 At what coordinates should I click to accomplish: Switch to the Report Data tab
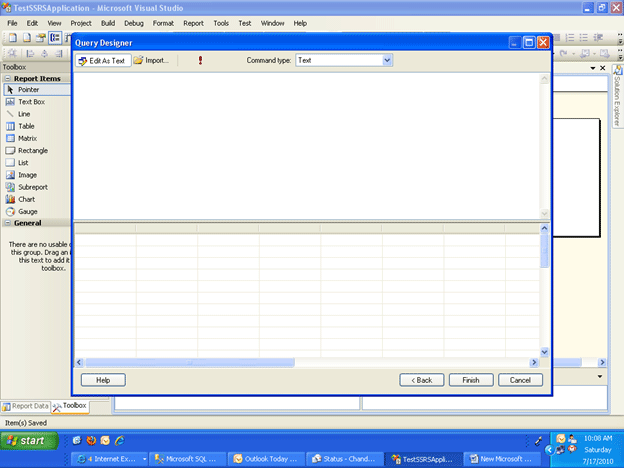pyautogui.click(x=25, y=406)
